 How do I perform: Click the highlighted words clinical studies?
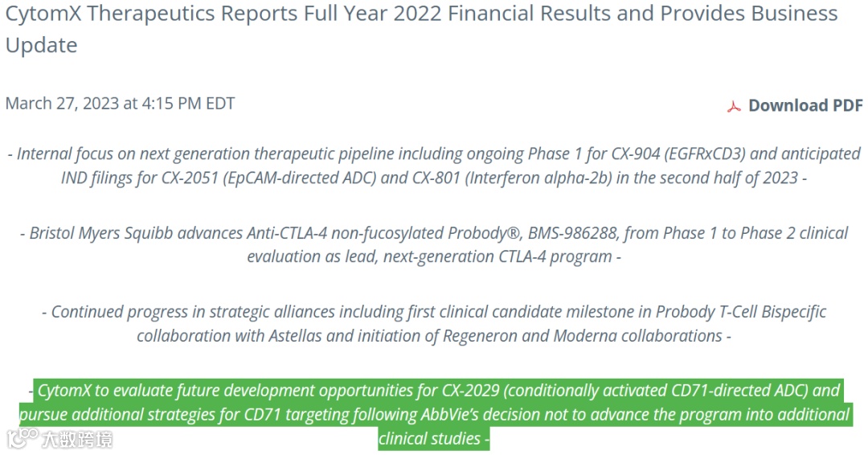[x=429, y=439]
